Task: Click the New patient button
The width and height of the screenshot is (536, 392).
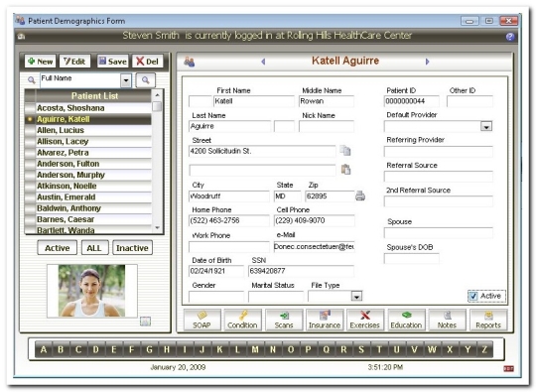Action: 40,62
